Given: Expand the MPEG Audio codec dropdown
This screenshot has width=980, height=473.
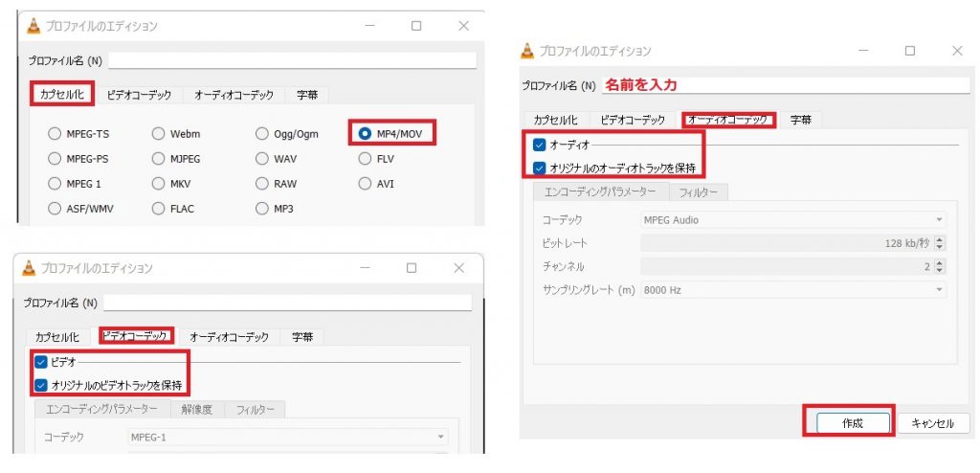Looking at the screenshot, I should [793, 220].
